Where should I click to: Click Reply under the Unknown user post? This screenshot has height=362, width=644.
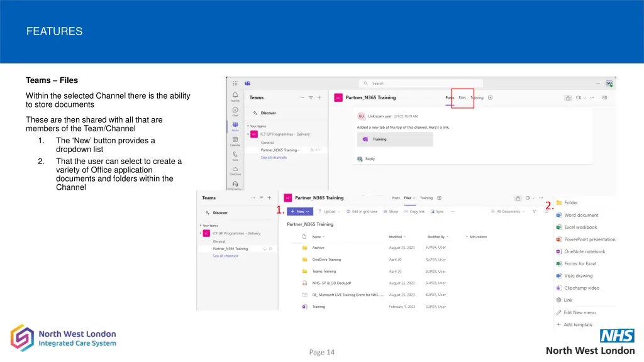click(x=370, y=159)
